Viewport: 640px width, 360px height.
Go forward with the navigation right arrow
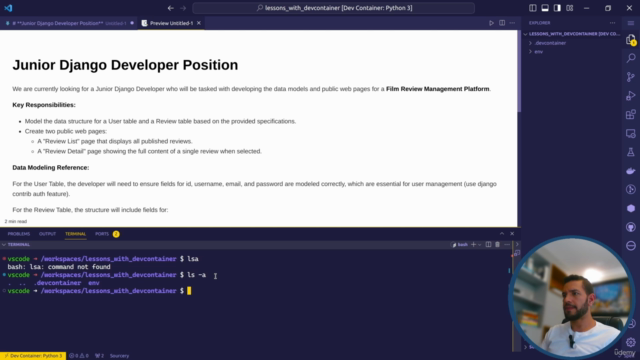183,8
